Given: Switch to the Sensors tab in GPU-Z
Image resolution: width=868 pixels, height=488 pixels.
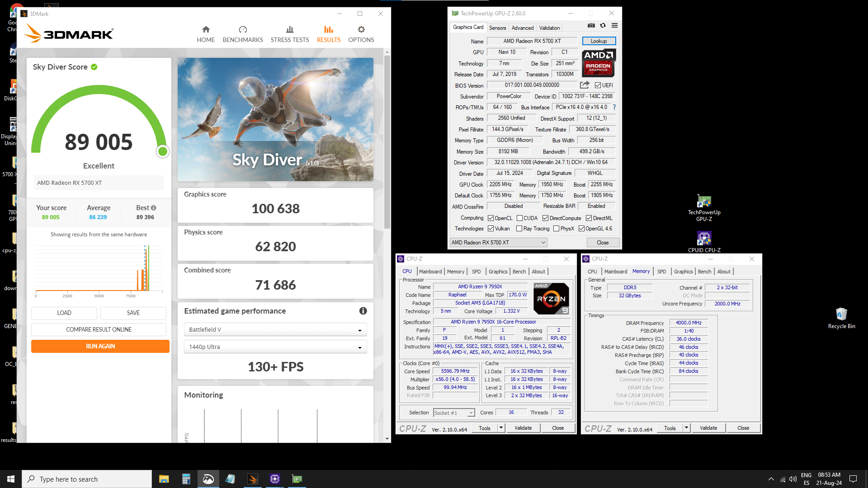Looking at the screenshot, I should coord(497,28).
